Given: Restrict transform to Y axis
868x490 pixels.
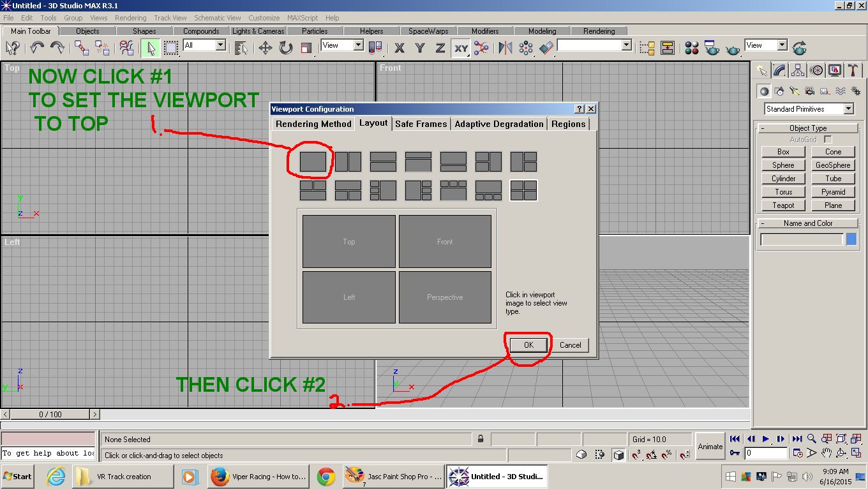Looking at the screenshot, I should coord(420,48).
